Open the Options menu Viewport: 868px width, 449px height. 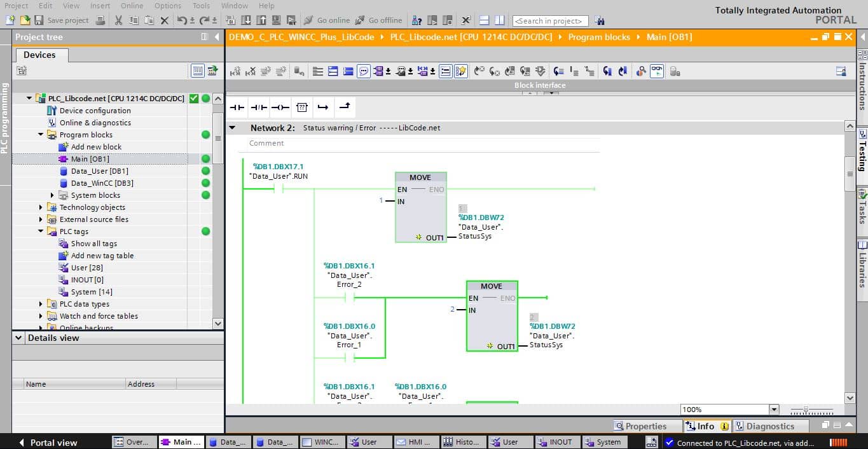168,6
